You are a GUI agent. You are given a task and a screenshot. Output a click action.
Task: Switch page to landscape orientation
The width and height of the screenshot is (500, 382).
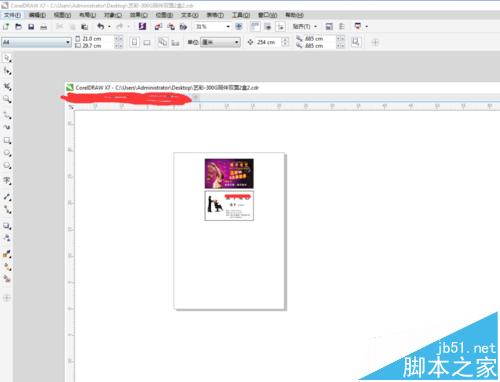(x=147, y=43)
